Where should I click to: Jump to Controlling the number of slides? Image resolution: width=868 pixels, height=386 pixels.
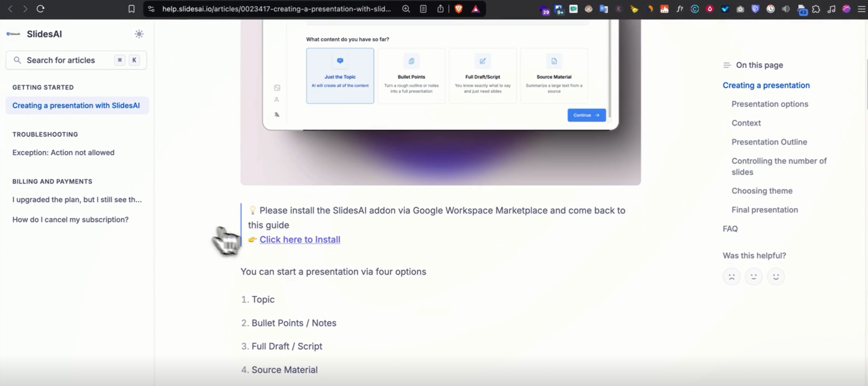[x=779, y=166]
